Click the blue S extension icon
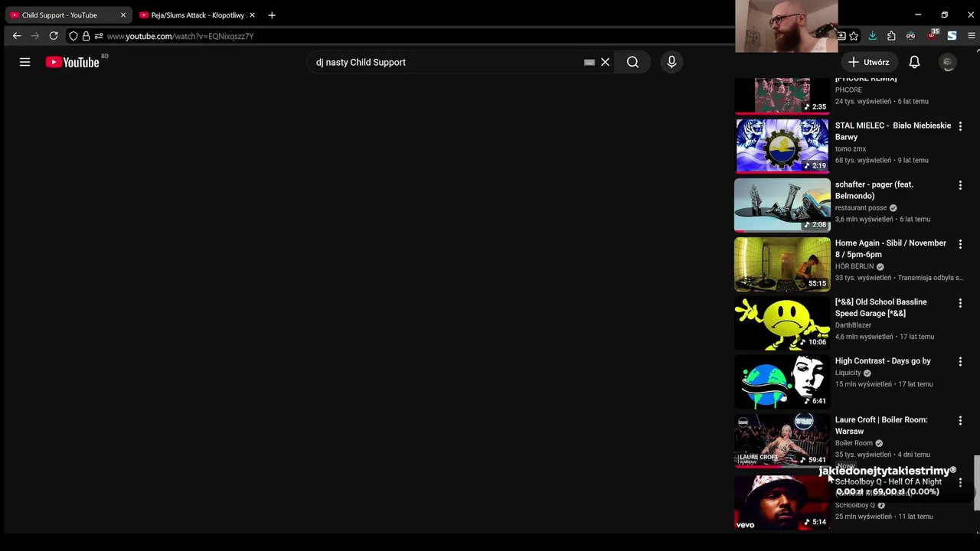Image resolution: width=980 pixels, height=551 pixels. point(952,36)
